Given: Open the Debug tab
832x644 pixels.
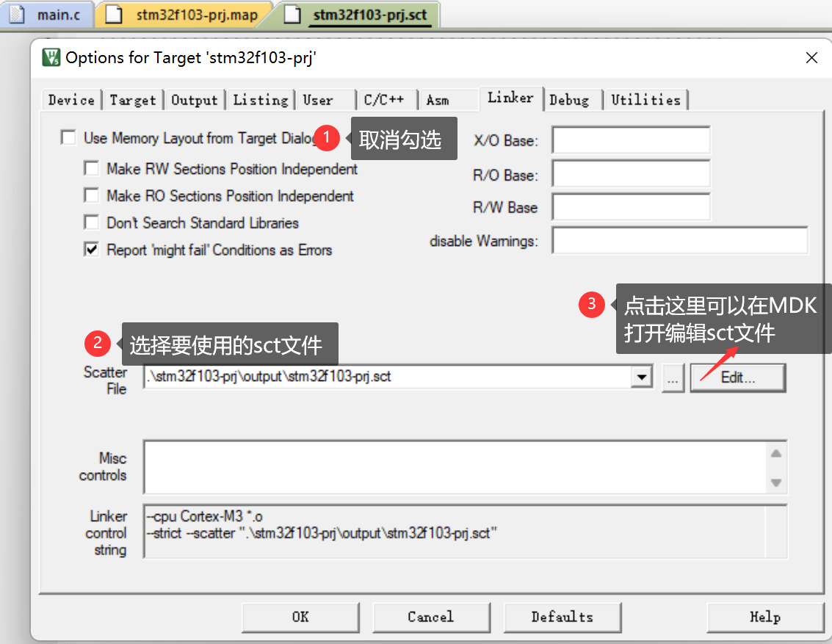Looking at the screenshot, I should 569,100.
